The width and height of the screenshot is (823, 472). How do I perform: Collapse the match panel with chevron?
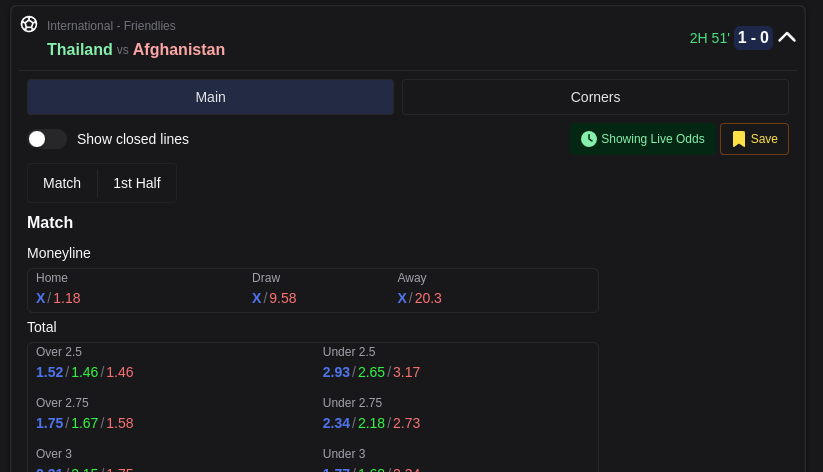[787, 38]
